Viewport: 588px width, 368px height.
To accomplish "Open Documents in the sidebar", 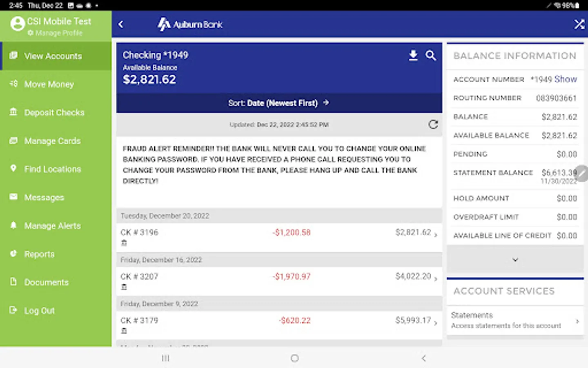I will [x=56, y=282].
